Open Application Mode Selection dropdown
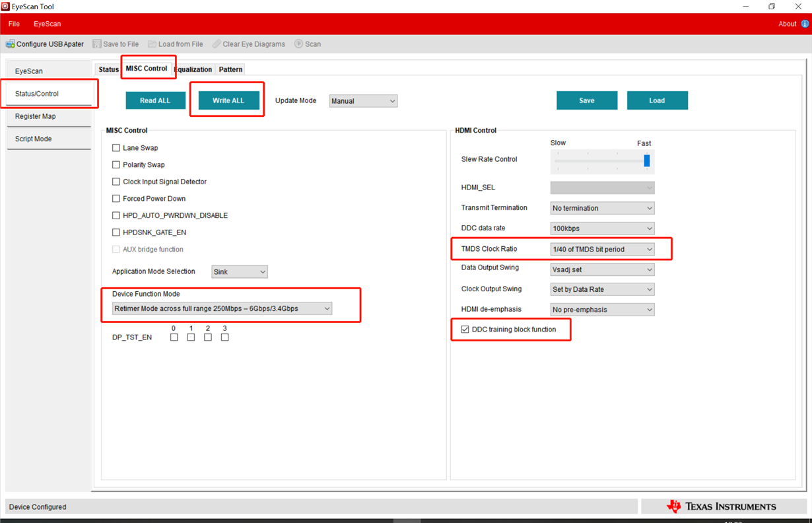The width and height of the screenshot is (812, 523). tap(240, 272)
